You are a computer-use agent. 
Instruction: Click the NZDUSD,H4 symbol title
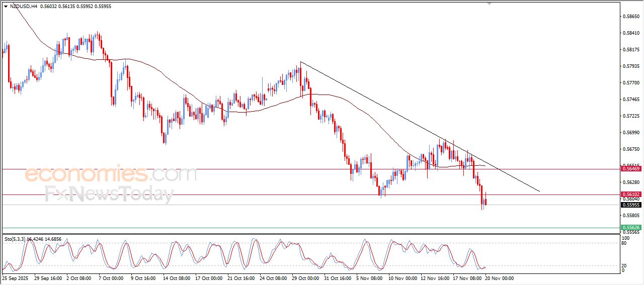[x=24, y=7]
